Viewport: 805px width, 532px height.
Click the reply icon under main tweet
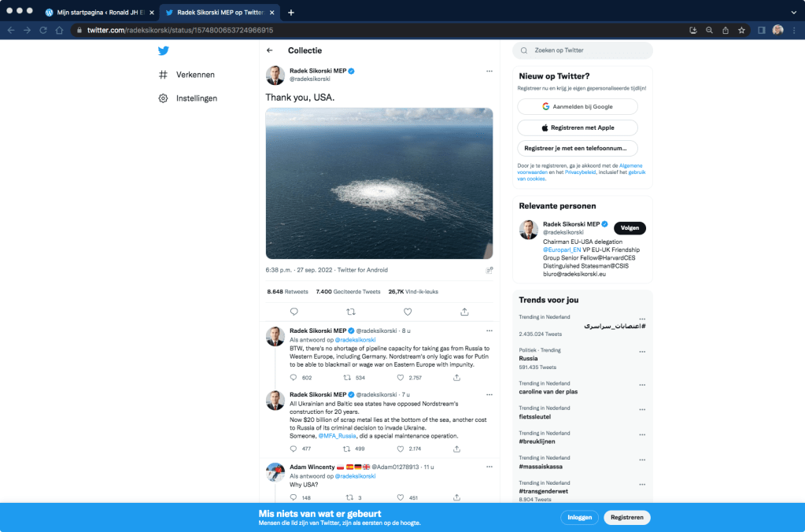point(294,312)
